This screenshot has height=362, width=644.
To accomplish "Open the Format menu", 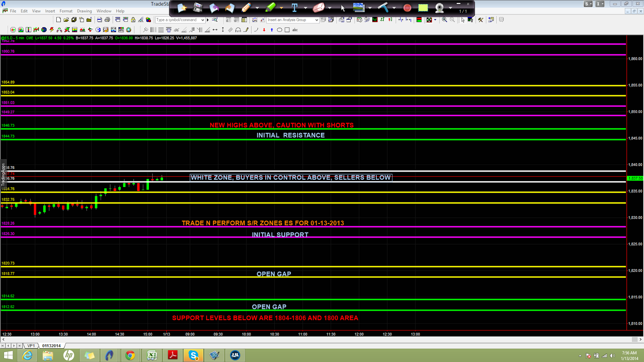I will [66, 11].
